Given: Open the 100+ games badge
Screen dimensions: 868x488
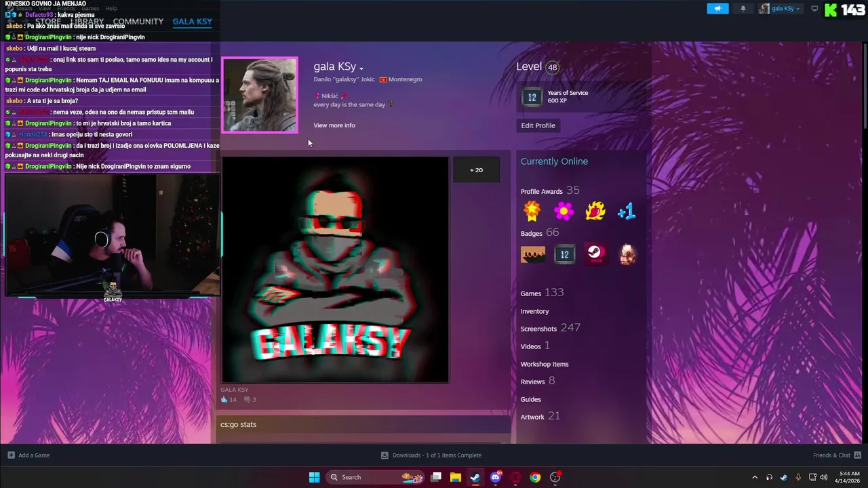Looking at the screenshot, I should 532,254.
